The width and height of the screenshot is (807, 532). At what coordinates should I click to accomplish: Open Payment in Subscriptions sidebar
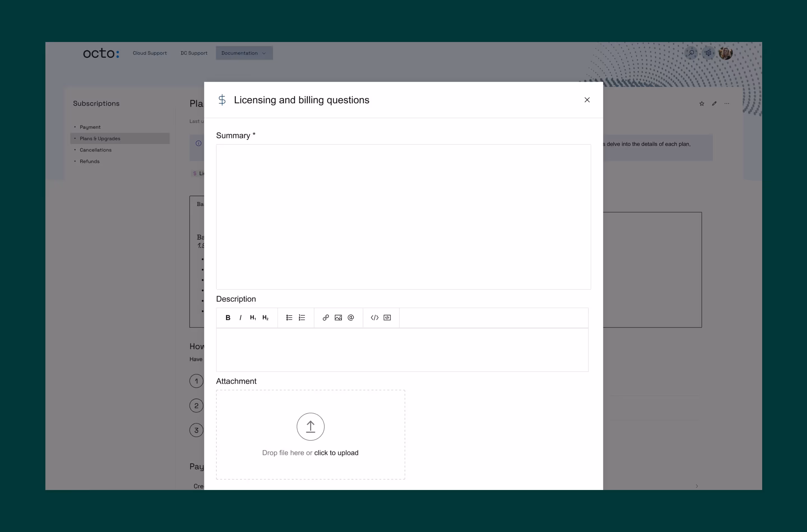click(x=90, y=127)
